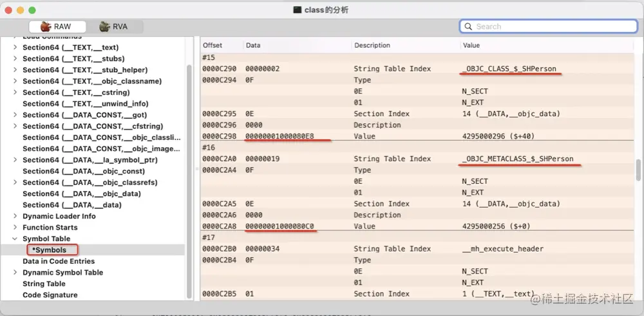The image size is (644, 316).
Task: Select Section64 (__DATA,__objc_const)
Action: [x=83, y=171]
